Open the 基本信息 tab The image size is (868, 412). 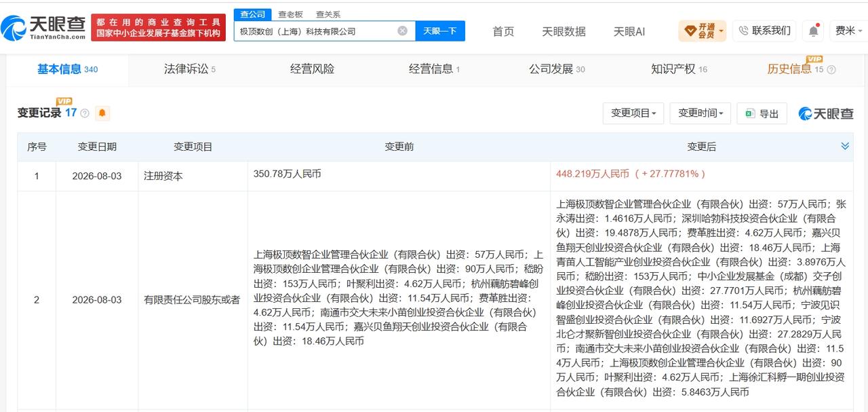click(x=67, y=69)
